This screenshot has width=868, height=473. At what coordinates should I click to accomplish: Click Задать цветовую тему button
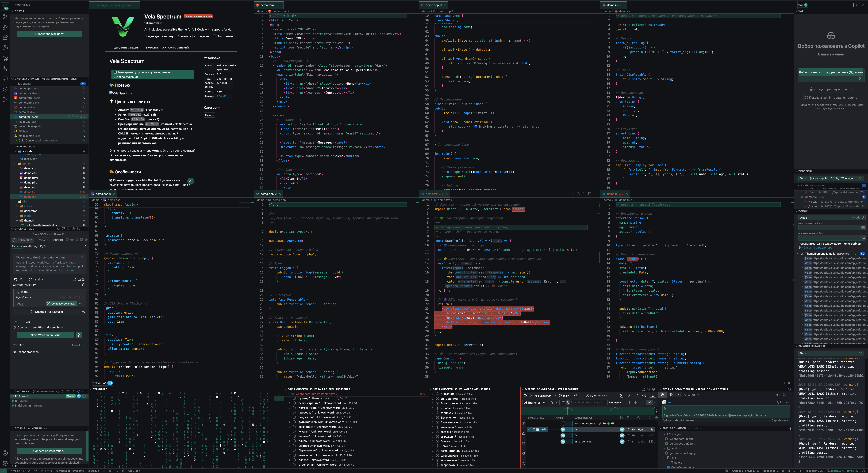(160, 36)
